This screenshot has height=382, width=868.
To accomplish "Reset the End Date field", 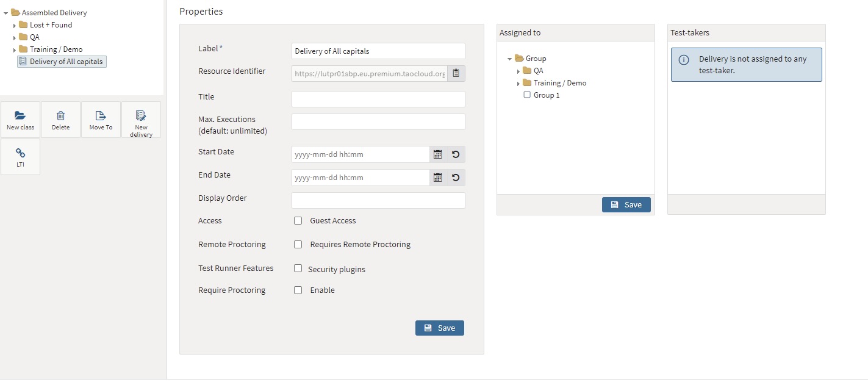I will [x=456, y=178].
